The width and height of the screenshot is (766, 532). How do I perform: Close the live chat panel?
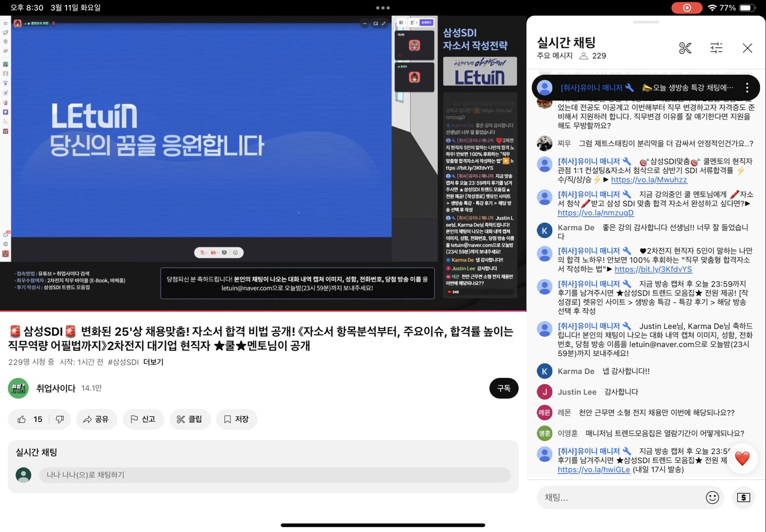(x=747, y=48)
